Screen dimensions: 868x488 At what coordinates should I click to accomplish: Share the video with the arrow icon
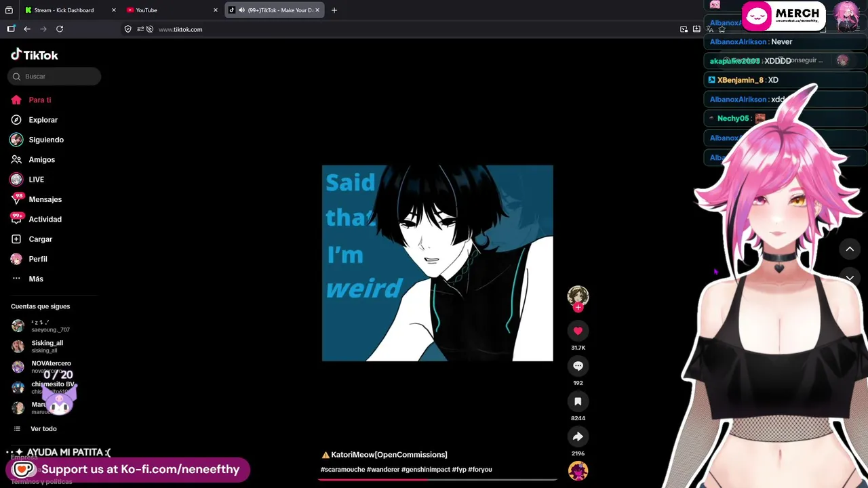[578, 436]
